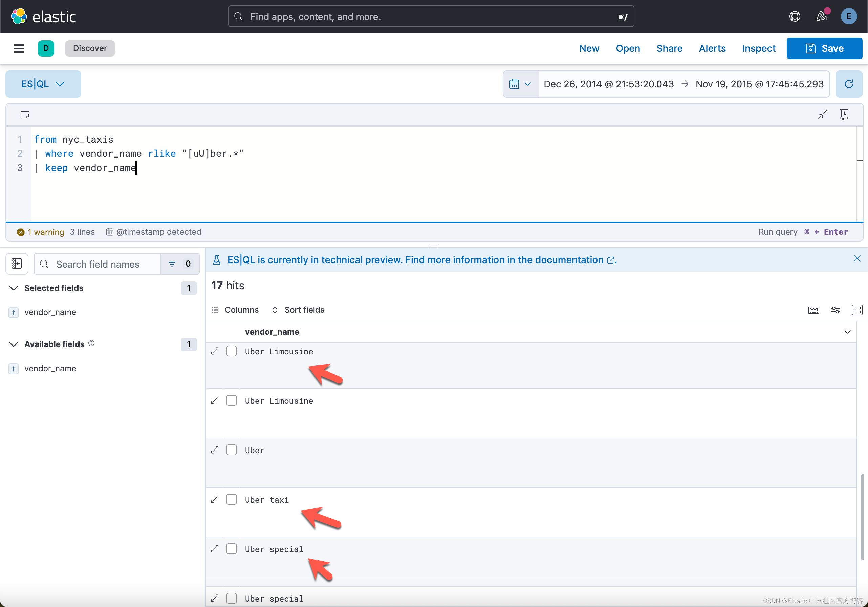
Task: Select the Uber taxi document checkbox
Action: tap(231, 499)
